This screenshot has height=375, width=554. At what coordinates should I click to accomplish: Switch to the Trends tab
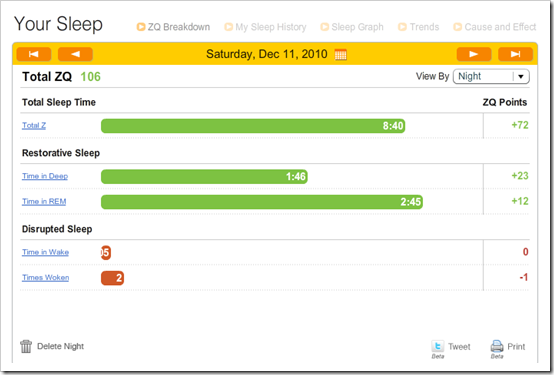coord(424,27)
